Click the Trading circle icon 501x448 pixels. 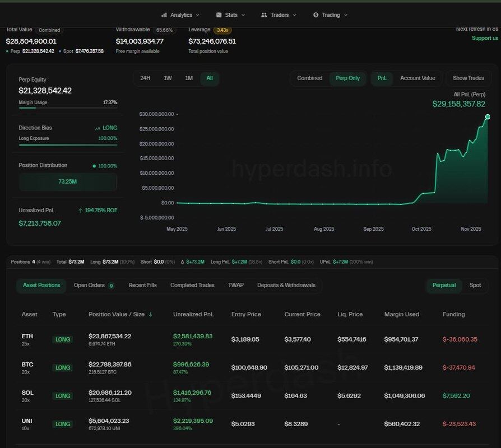click(316, 15)
